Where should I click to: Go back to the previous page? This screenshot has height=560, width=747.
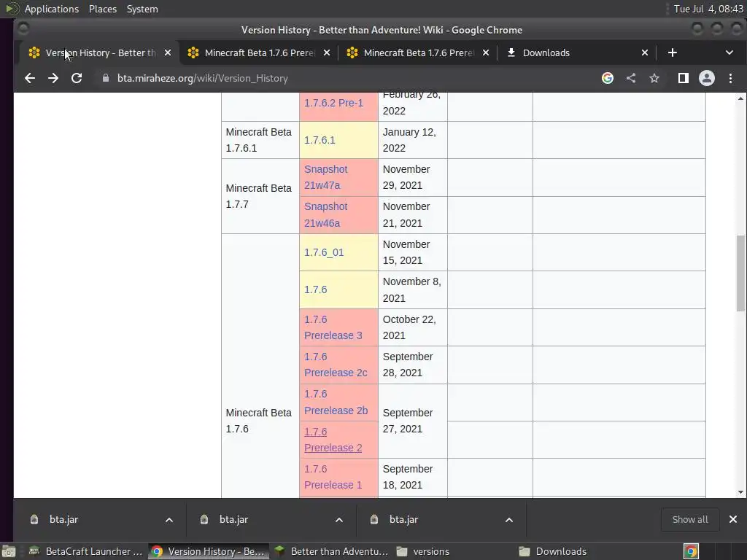[x=29, y=78]
